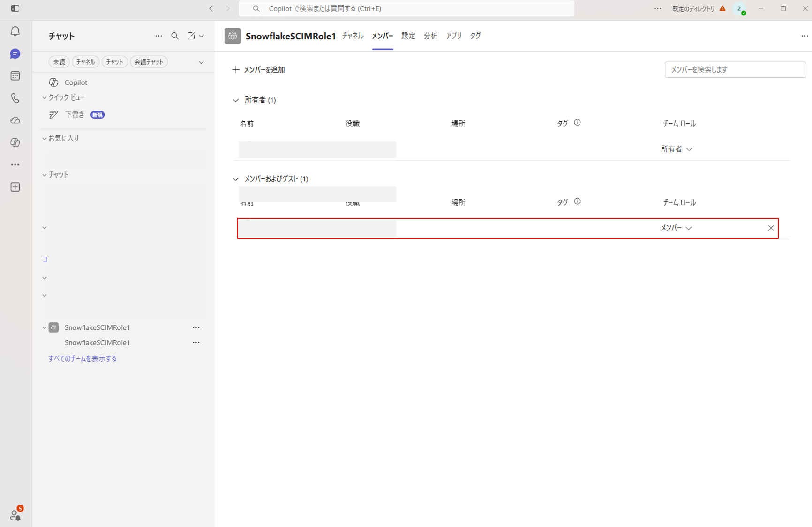Open the SnowflakeSCIMRole1 team avatar in the header
Image resolution: width=812 pixels, height=527 pixels.
coord(233,36)
